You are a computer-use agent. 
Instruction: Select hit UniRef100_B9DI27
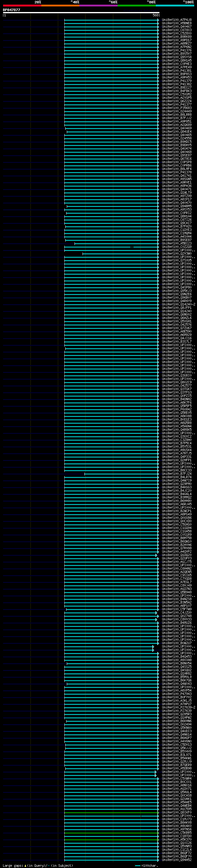coord(176,88)
